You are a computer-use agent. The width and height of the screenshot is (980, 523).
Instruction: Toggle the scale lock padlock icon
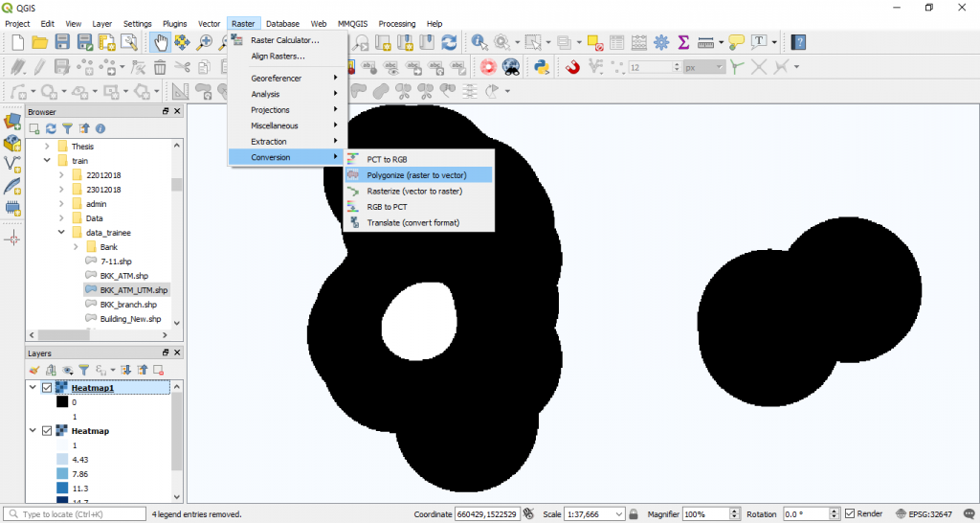pyautogui.click(x=634, y=513)
